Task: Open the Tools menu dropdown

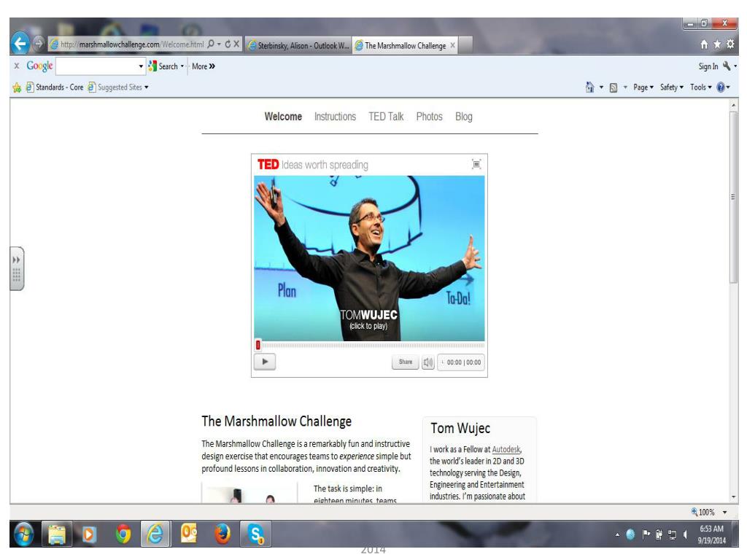Action: point(701,87)
